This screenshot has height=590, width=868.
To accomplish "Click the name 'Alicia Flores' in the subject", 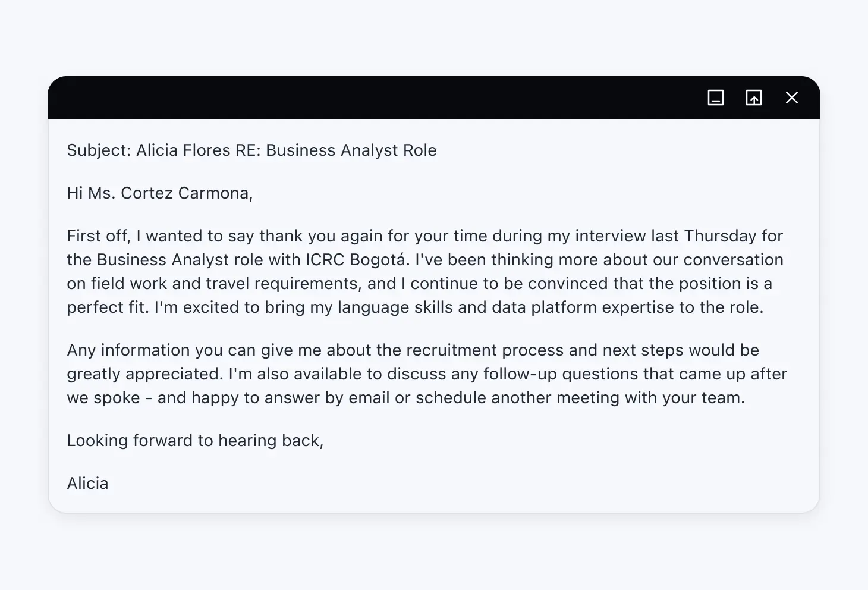I will (183, 150).
